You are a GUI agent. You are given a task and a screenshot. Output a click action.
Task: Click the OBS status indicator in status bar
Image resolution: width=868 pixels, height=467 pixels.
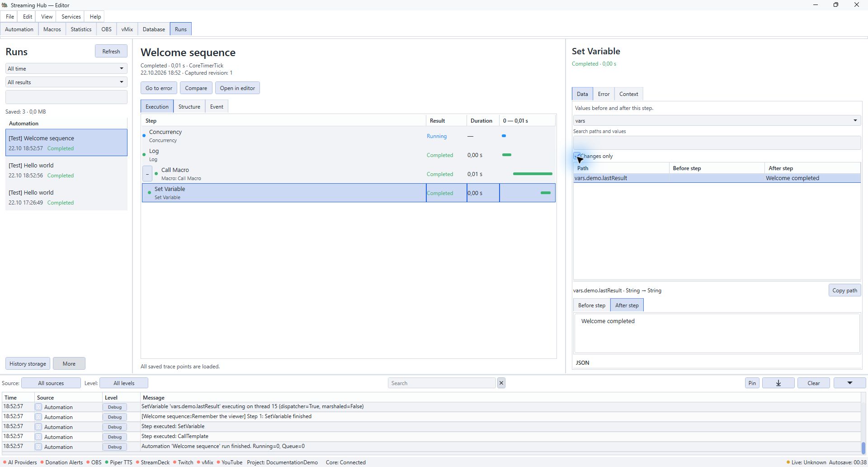coord(94,462)
